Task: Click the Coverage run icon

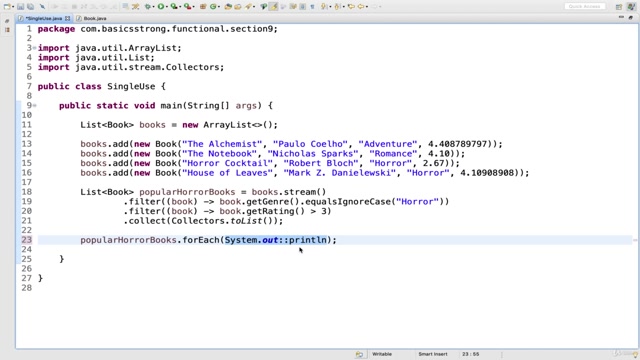Action: click(173, 7)
